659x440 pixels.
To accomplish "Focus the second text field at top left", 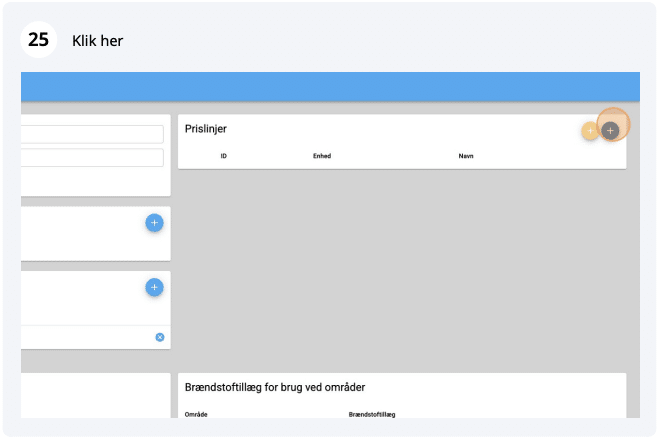I will [92, 158].
